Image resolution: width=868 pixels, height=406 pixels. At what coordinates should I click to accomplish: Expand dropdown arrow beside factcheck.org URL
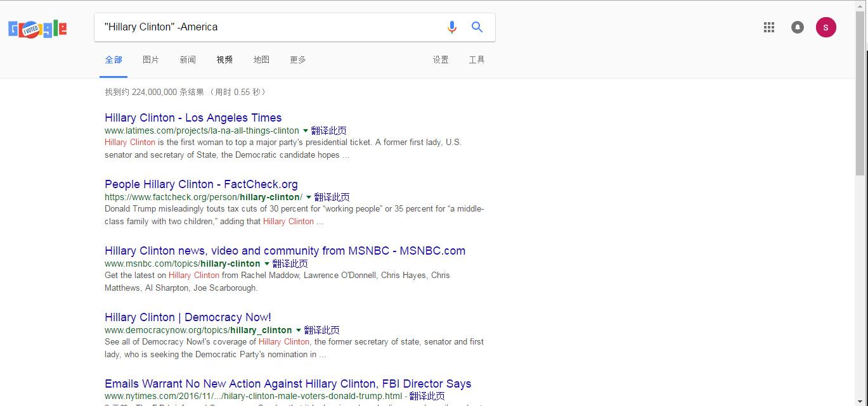tap(309, 198)
